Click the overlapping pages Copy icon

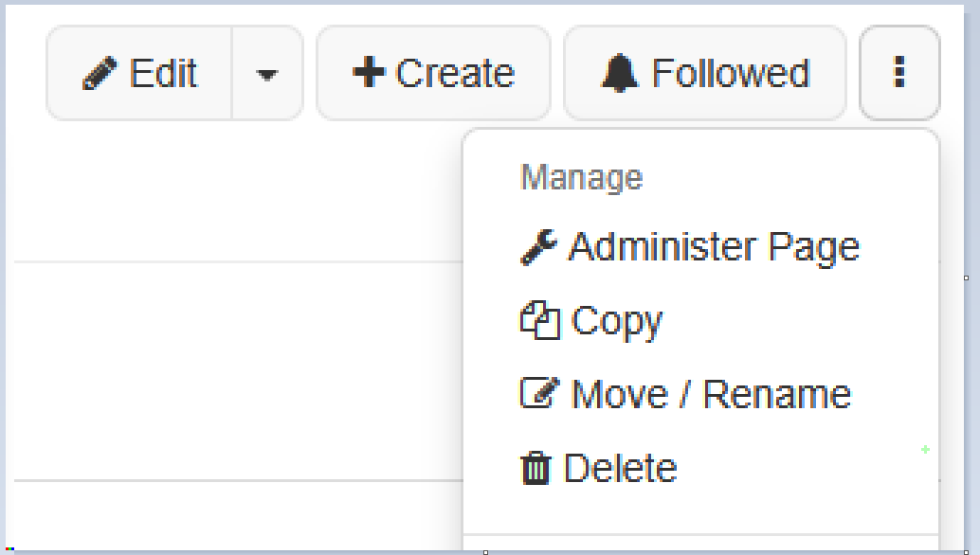[540, 320]
